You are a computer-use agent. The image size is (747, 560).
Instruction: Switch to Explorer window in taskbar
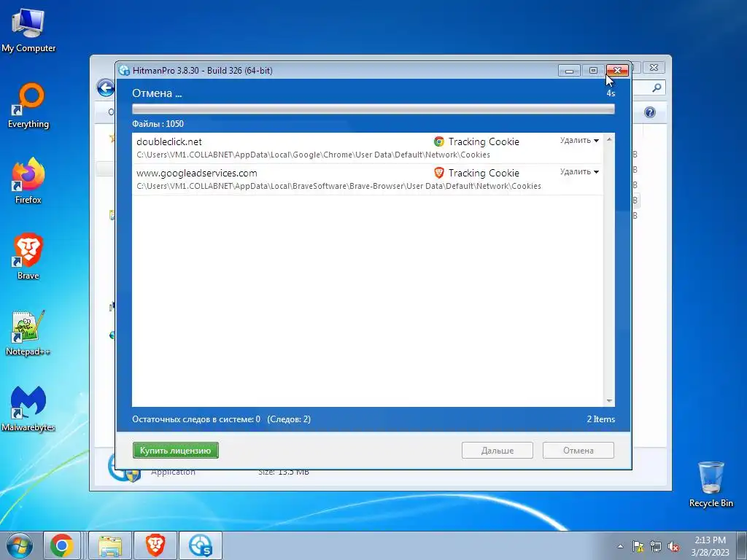(110, 545)
